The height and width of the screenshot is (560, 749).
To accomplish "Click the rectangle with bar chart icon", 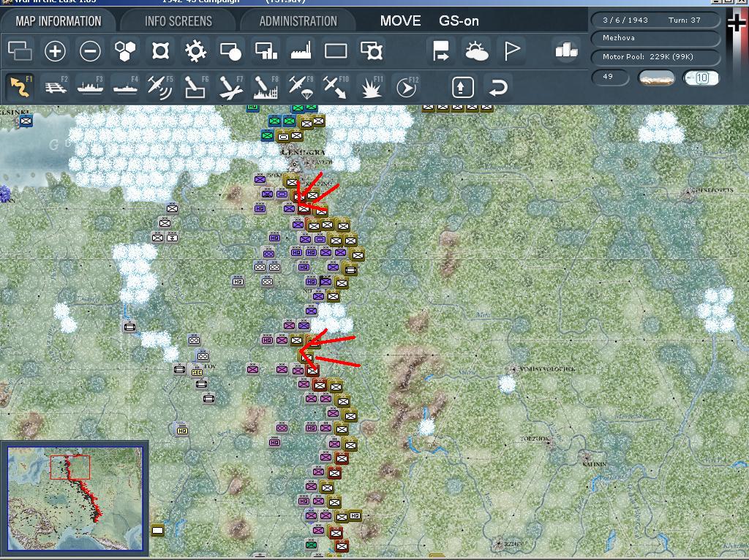I will pyautogui.click(x=266, y=50).
